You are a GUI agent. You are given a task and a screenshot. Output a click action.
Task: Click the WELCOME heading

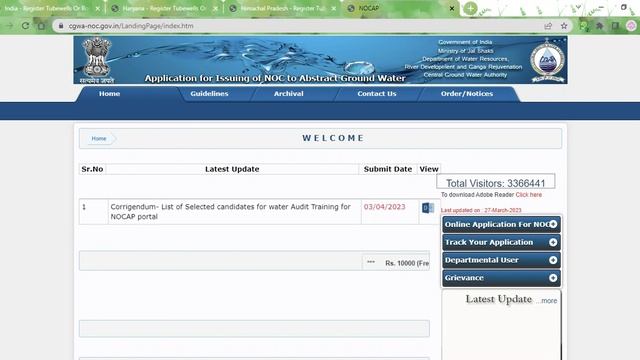333,138
